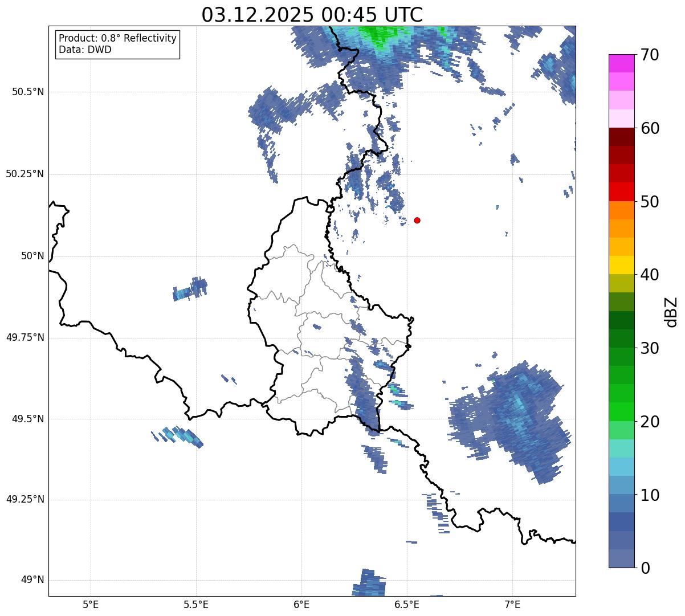Click the 49.25°N latitude label
Viewport: 685px width, 616px height.
tap(25, 499)
